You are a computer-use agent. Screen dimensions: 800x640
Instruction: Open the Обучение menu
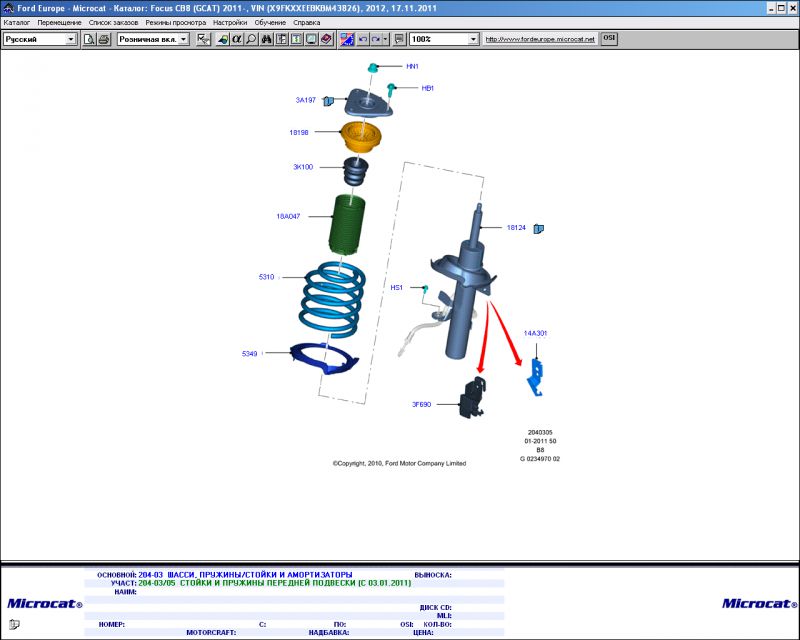point(270,22)
